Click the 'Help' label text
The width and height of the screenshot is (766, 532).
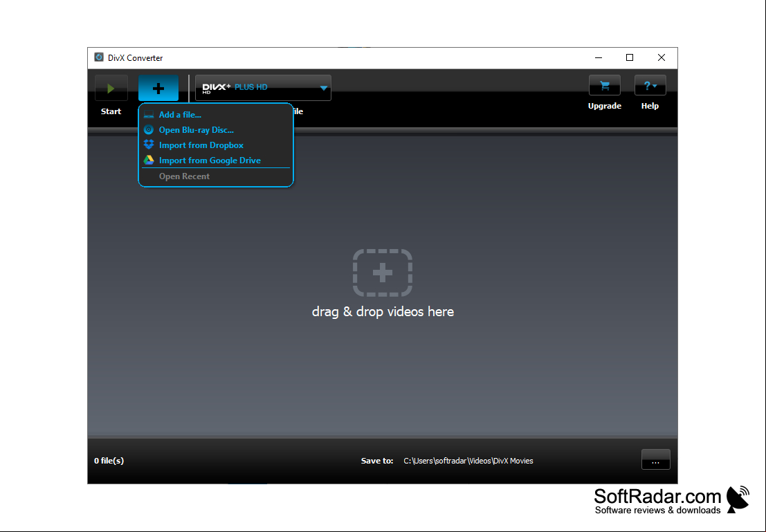[650, 106]
